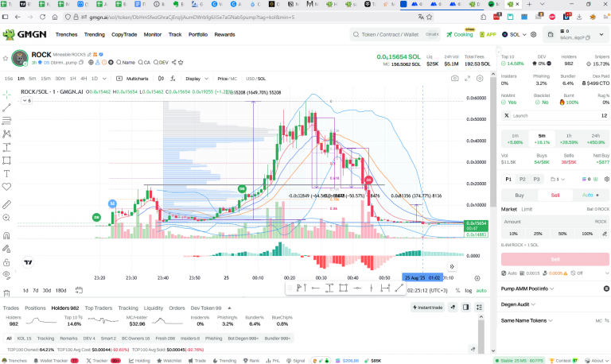Open chart settings gear icon

click(x=480, y=78)
